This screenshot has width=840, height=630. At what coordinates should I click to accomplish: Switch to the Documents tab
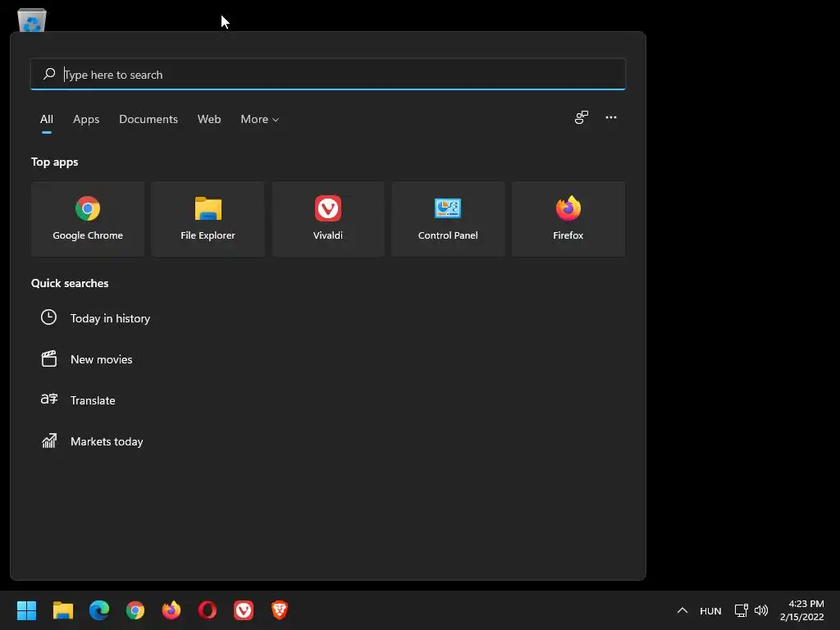pyautogui.click(x=148, y=119)
